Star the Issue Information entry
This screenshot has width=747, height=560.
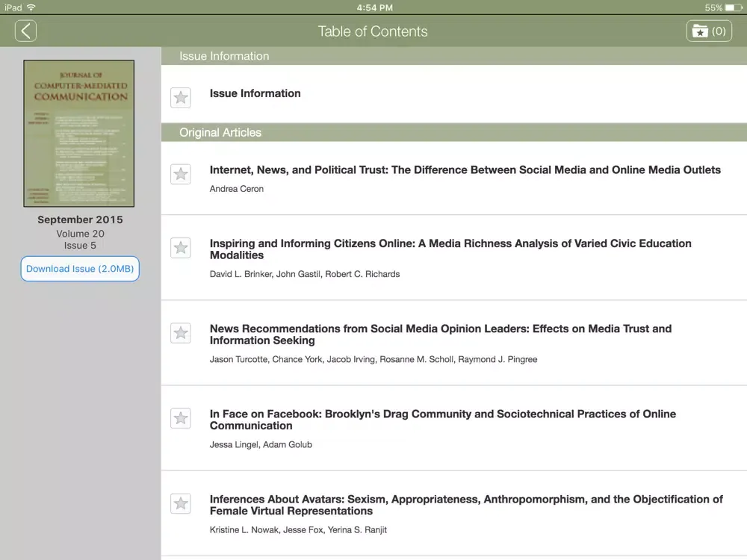tap(181, 98)
